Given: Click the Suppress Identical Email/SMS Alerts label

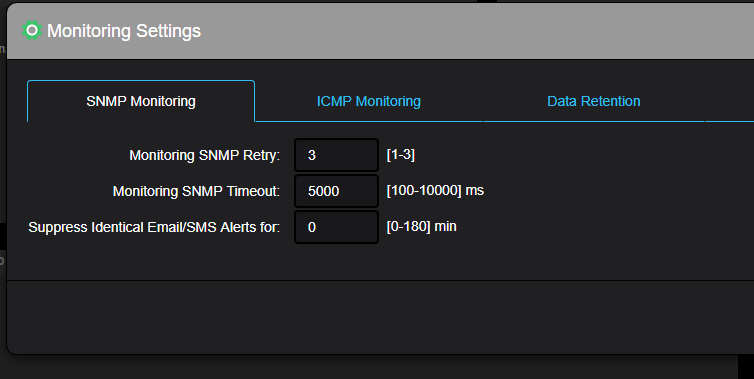Looking at the screenshot, I should pos(154,227).
